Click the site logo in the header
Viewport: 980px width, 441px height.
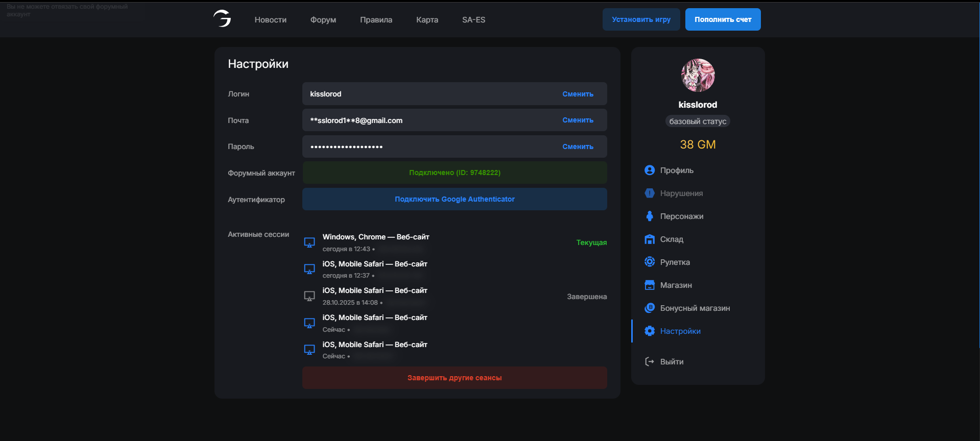(x=222, y=19)
